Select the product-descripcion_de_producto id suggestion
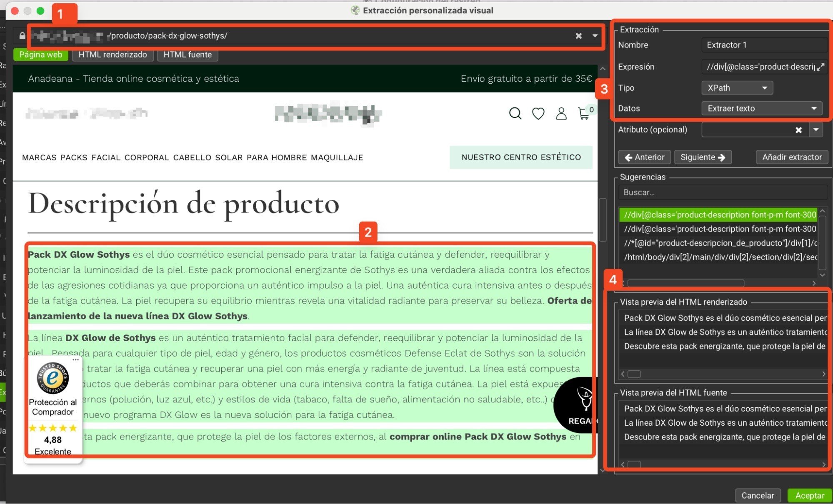This screenshot has height=504, width=833. coord(718,243)
